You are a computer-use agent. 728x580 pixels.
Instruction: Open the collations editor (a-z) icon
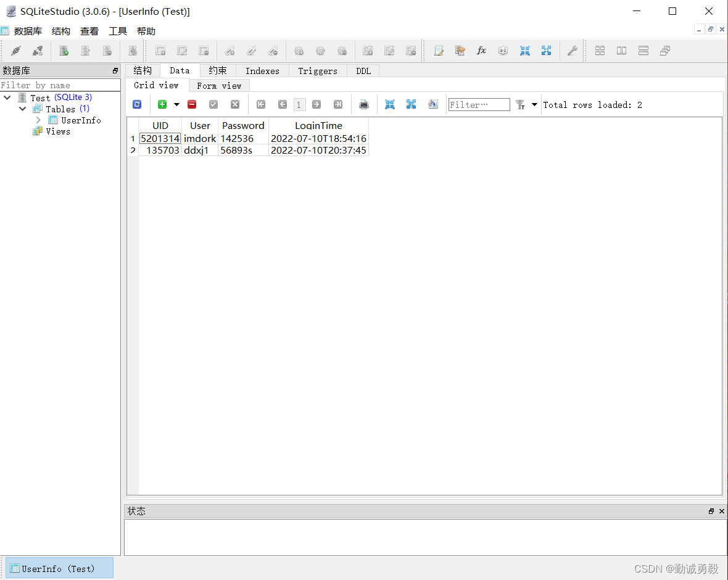tap(503, 51)
